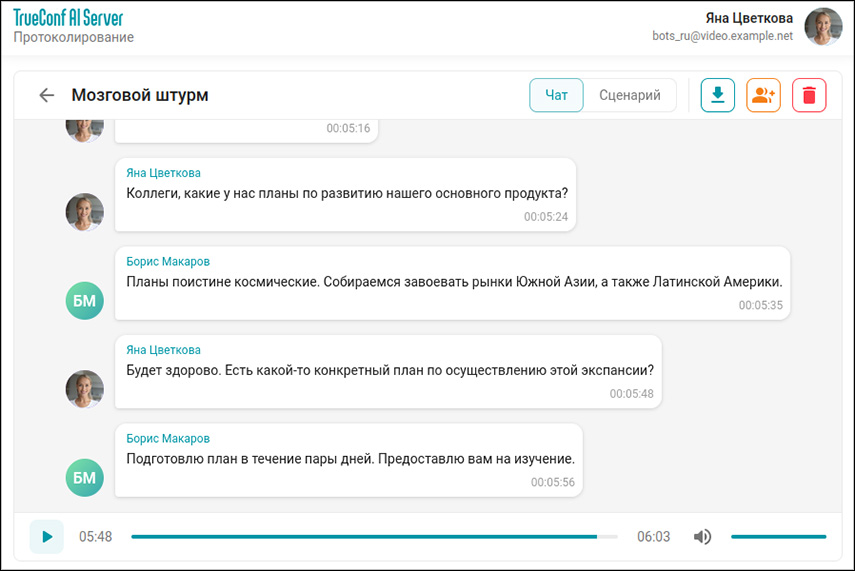Download the protocol using the download icon
Image resolution: width=855 pixels, height=571 pixels.
[717, 96]
